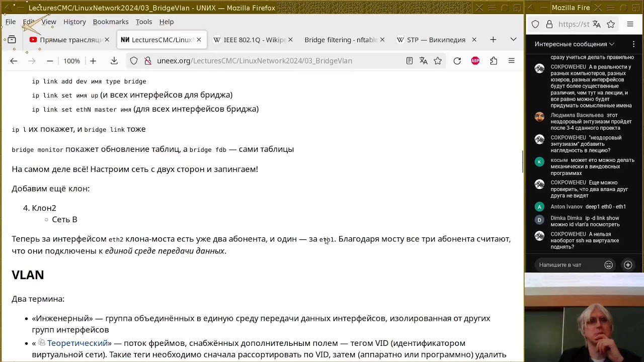Open a new tab with the plus button

[x=493, y=40]
